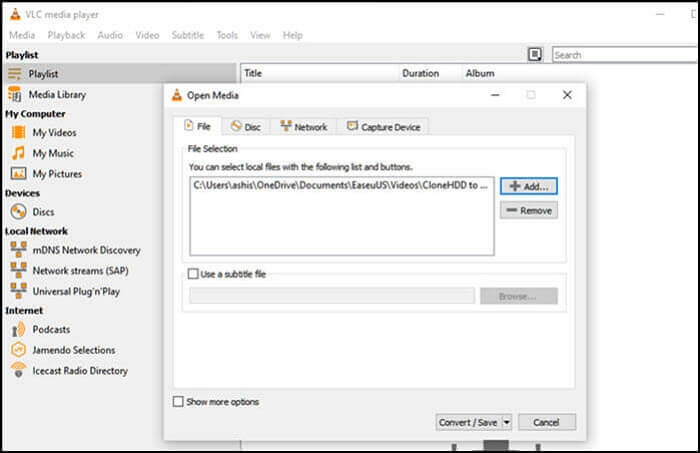The width and height of the screenshot is (700, 453).
Task: Open the Tools menu
Action: [x=227, y=35]
